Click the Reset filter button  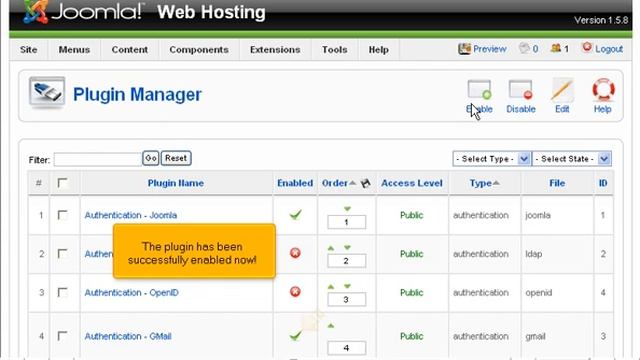click(176, 158)
